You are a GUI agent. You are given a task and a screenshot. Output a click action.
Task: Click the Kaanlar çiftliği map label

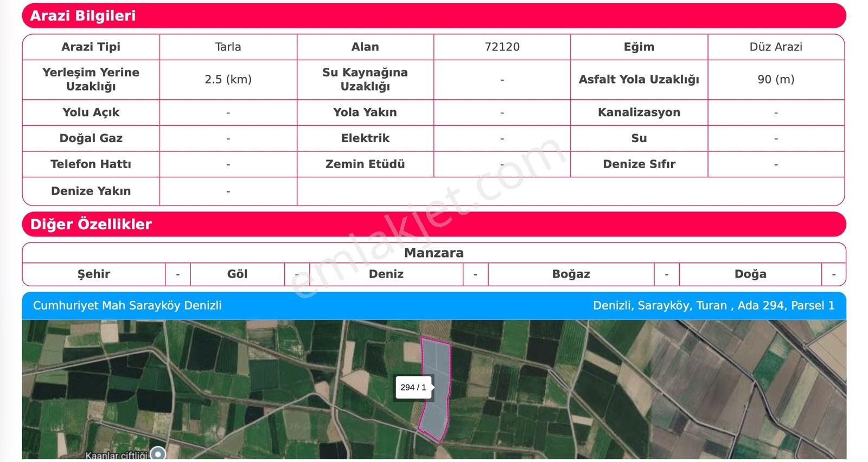116,455
